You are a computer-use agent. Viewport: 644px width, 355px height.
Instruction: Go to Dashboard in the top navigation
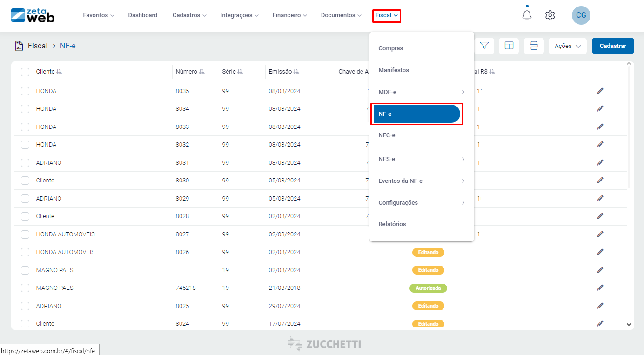[x=143, y=15]
